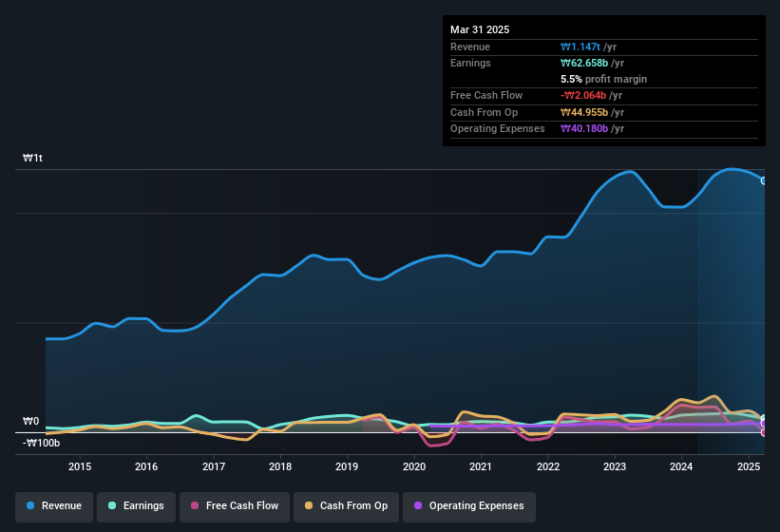The image size is (780, 532).
Task: Click the ₩44.955b cash from op value
Action: [x=584, y=112]
